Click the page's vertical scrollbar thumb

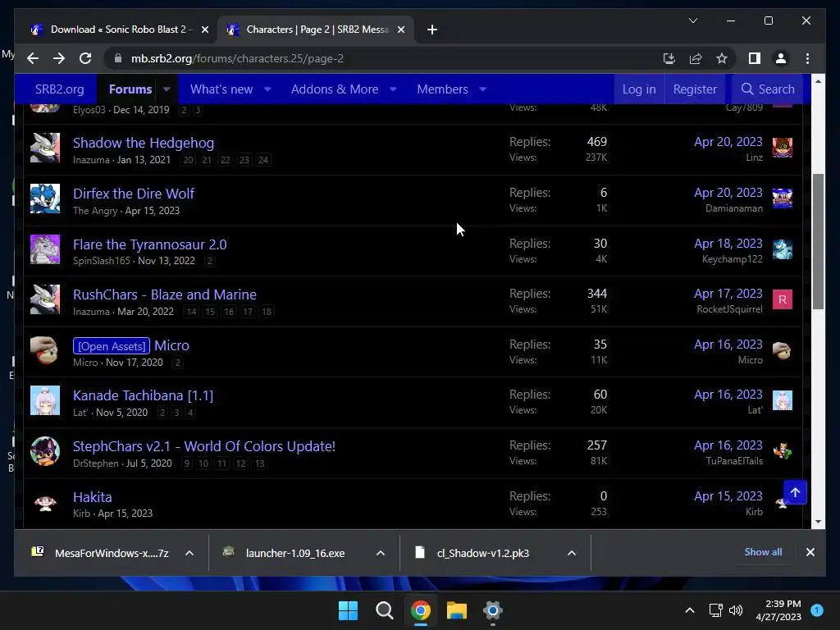(818, 241)
